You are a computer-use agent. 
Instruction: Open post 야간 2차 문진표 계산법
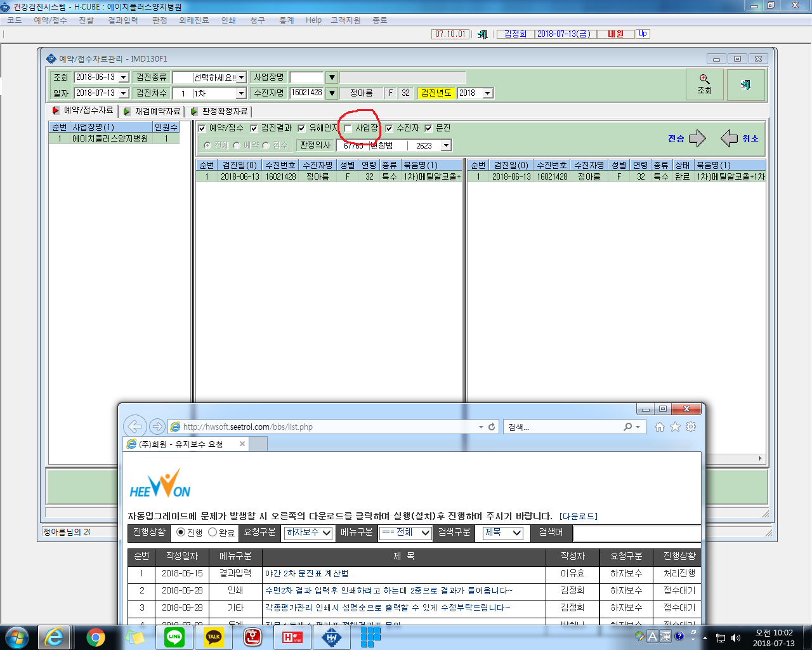pyautogui.click(x=307, y=573)
